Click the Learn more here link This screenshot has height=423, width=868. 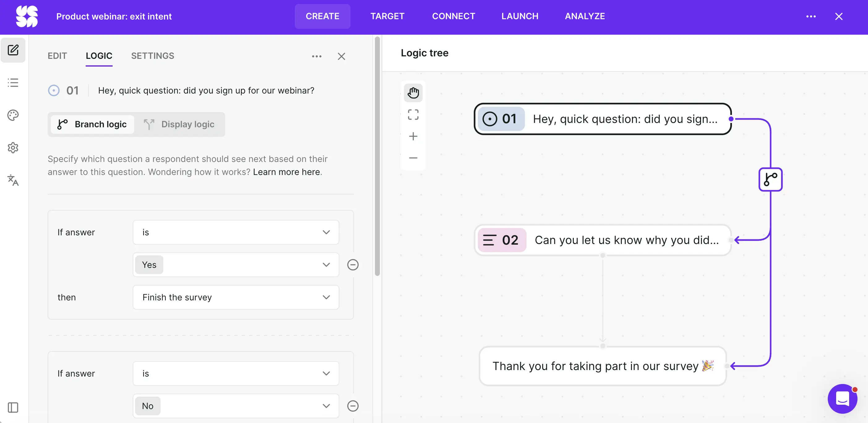[286, 172]
